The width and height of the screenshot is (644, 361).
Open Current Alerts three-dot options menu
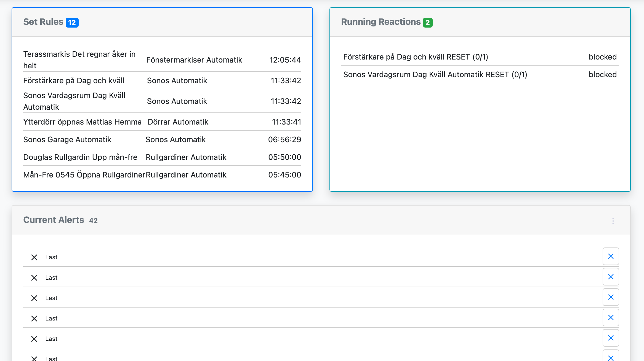point(613,221)
